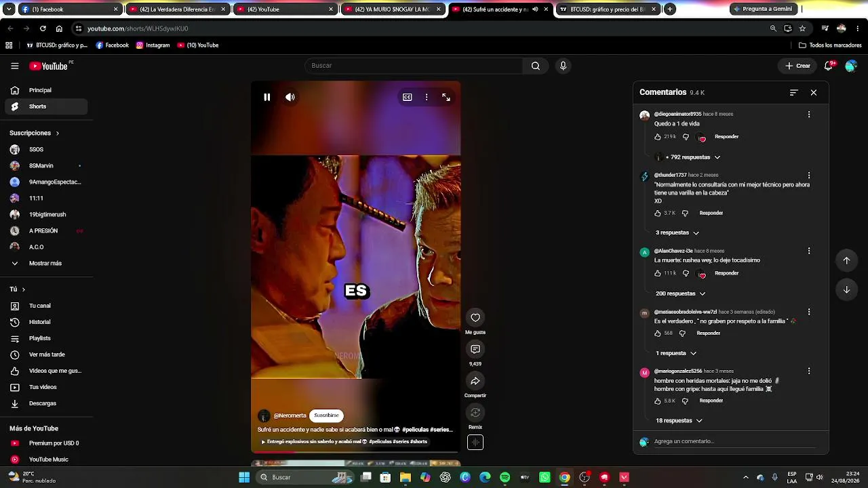Open a new browser tab

[670, 9]
